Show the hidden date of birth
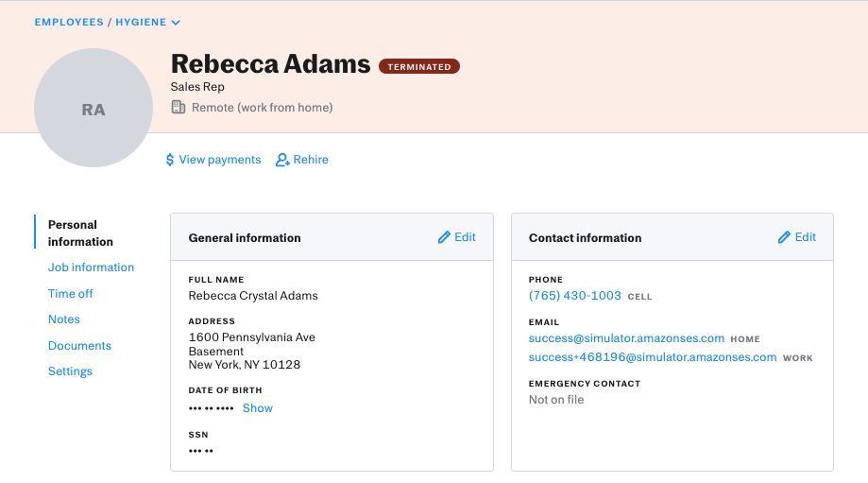 tap(258, 408)
